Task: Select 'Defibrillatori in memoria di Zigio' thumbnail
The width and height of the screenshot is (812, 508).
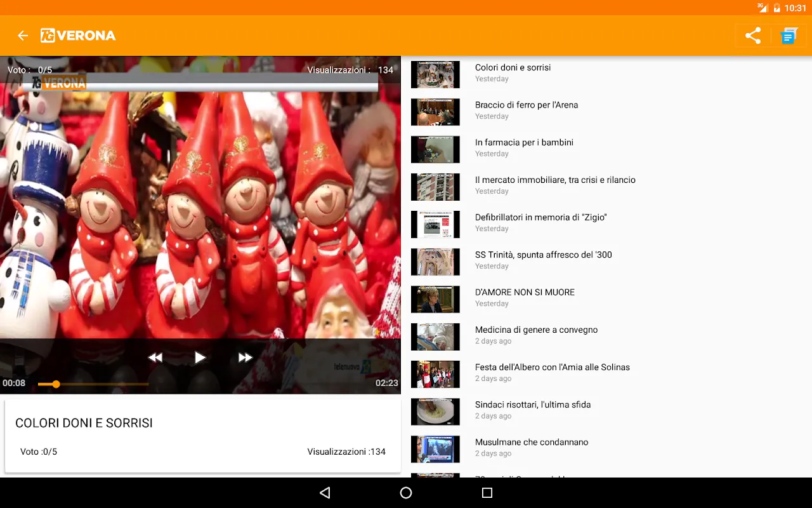Action: [x=435, y=224]
